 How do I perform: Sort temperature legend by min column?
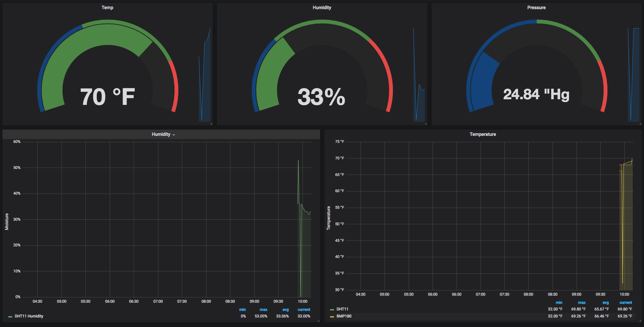point(559,302)
